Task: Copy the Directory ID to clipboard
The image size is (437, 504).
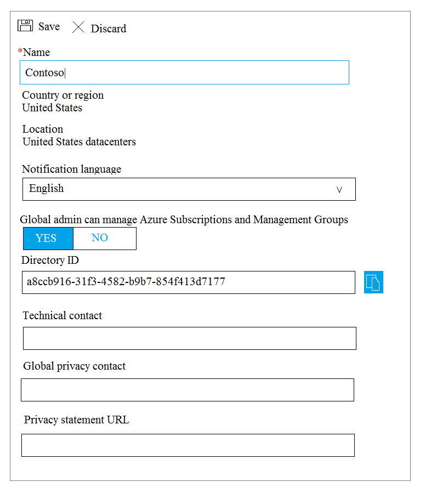Action: click(x=373, y=282)
